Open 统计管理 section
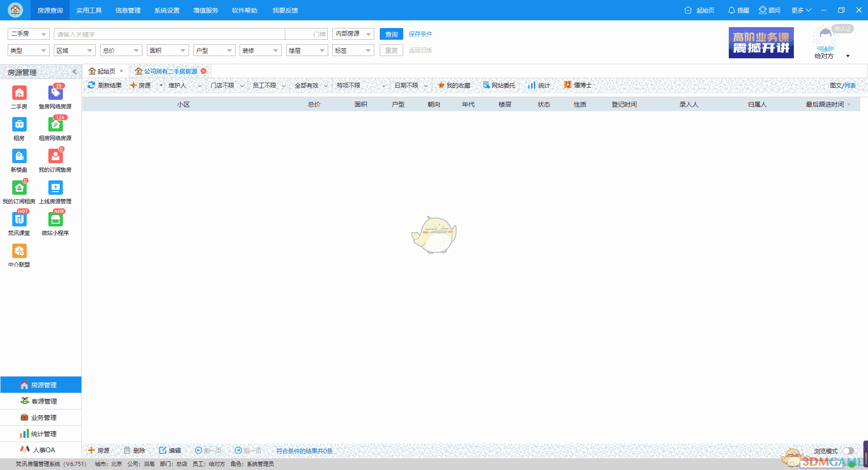 pos(41,434)
